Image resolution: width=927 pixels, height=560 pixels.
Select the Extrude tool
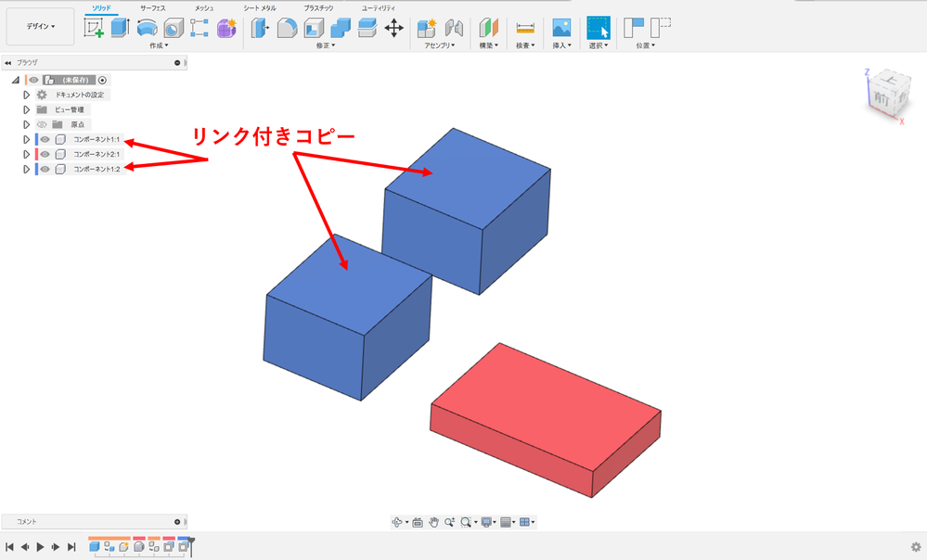pyautogui.click(x=120, y=28)
